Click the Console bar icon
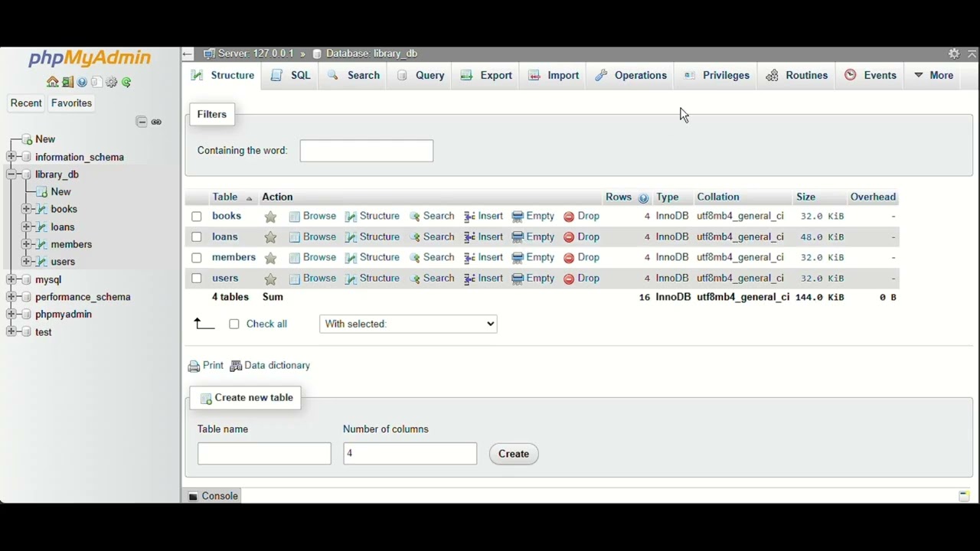Viewport: 980px width, 551px height. [x=193, y=496]
